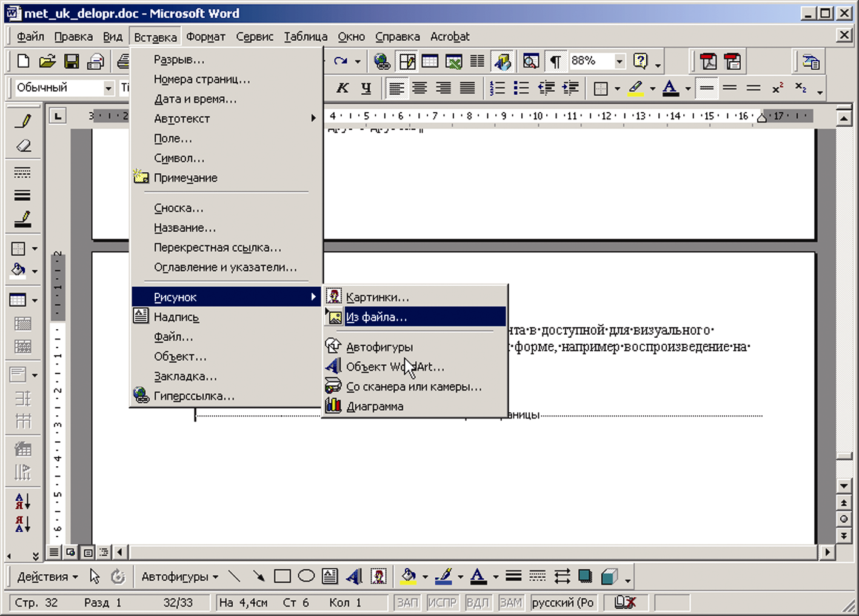859x616 pixels.
Task: Select the Rectangle drawing tool
Action: (282, 576)
